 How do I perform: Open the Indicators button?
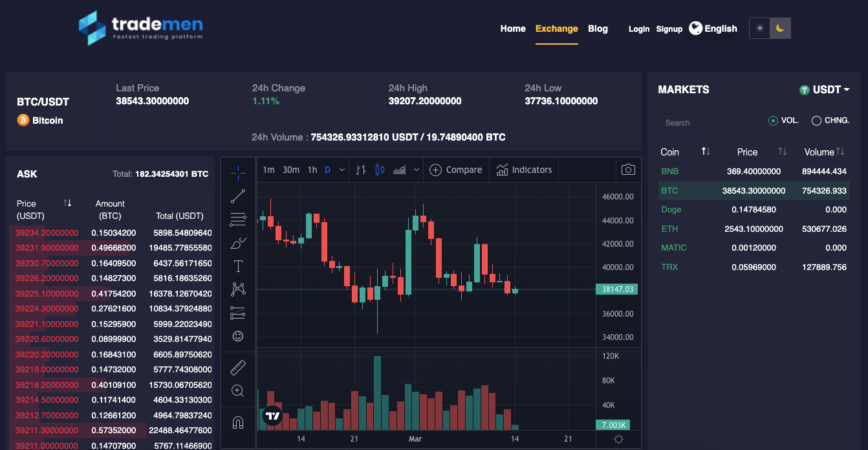(524, 170)
